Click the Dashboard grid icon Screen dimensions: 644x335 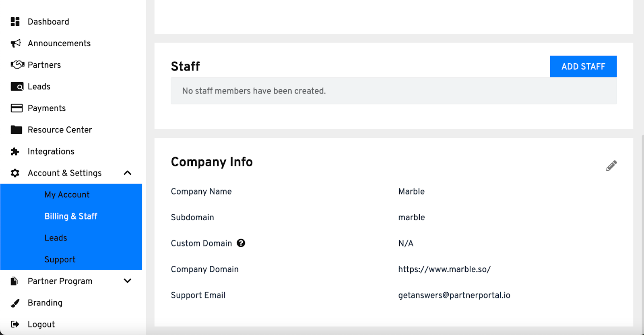[x=15, y=22]
